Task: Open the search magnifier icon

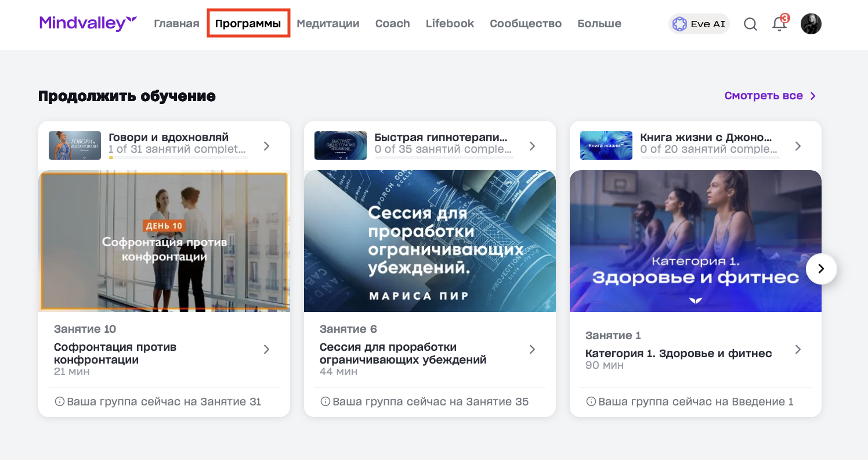Action: [x=750, y=24]
